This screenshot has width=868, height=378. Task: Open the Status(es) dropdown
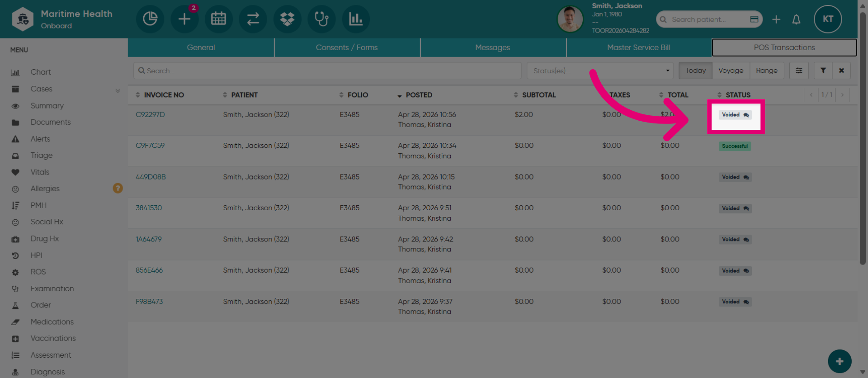click(600, 71)
